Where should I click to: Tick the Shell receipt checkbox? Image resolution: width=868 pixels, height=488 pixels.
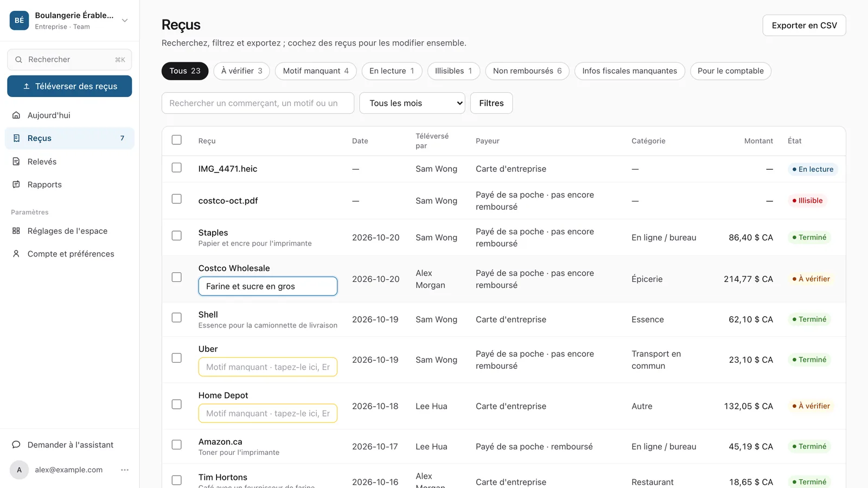click(177, 318)
